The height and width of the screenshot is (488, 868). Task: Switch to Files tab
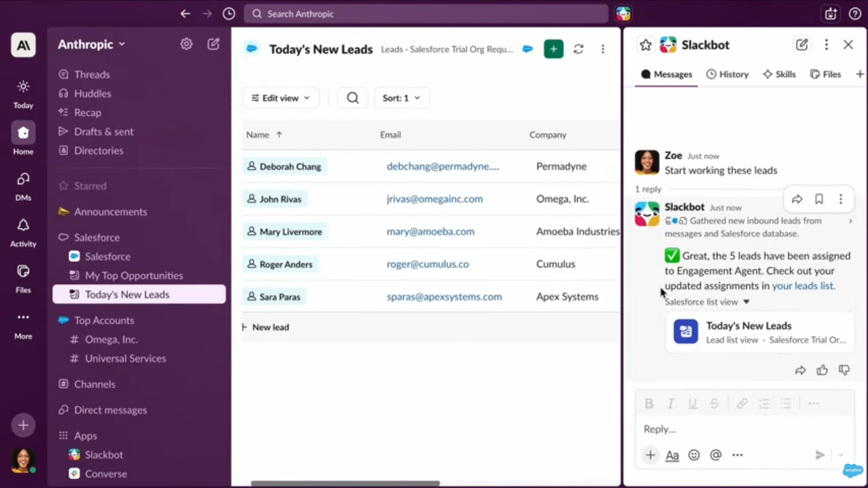(x=825, y=74)
